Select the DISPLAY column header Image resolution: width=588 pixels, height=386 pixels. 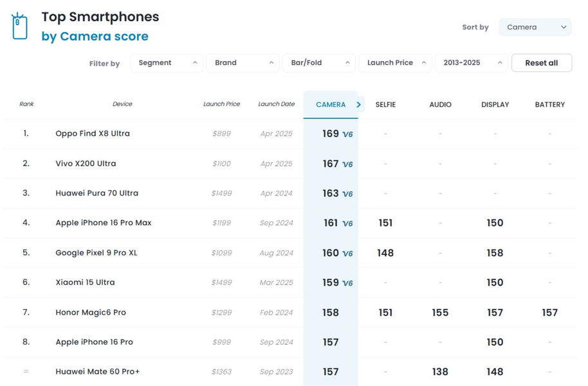coord(495,105)
